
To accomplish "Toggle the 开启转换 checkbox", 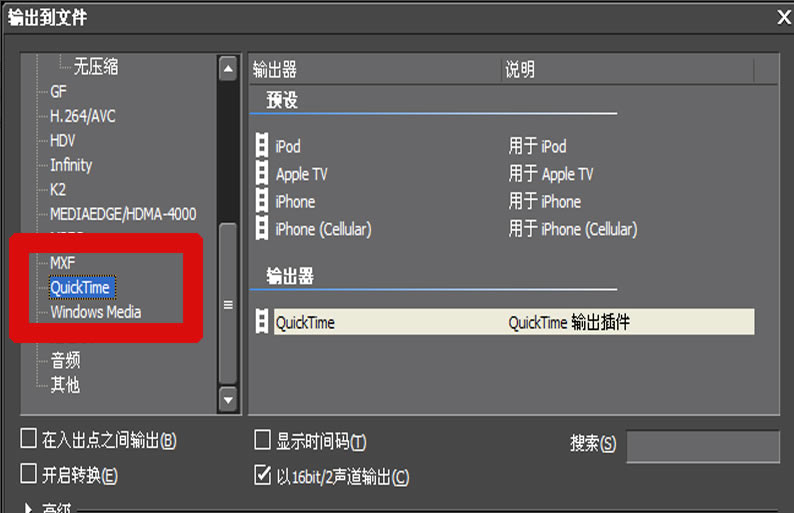I will (x=29, y=474).
